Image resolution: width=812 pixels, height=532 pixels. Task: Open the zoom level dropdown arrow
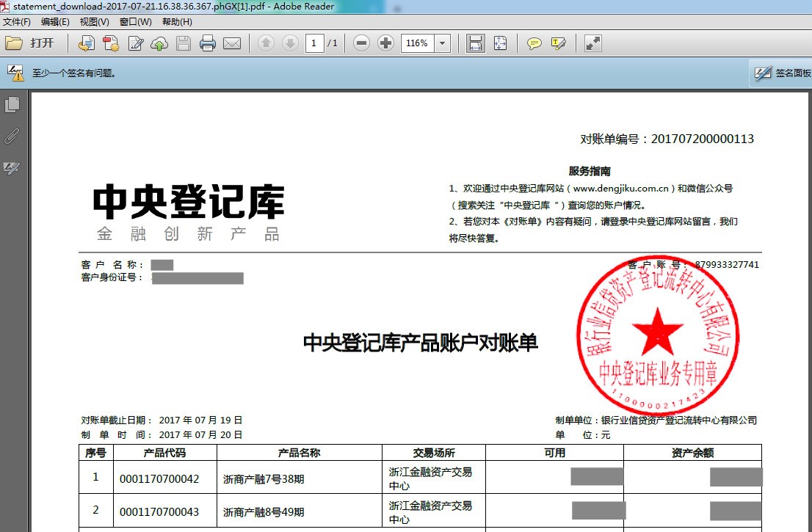point(442,43)
